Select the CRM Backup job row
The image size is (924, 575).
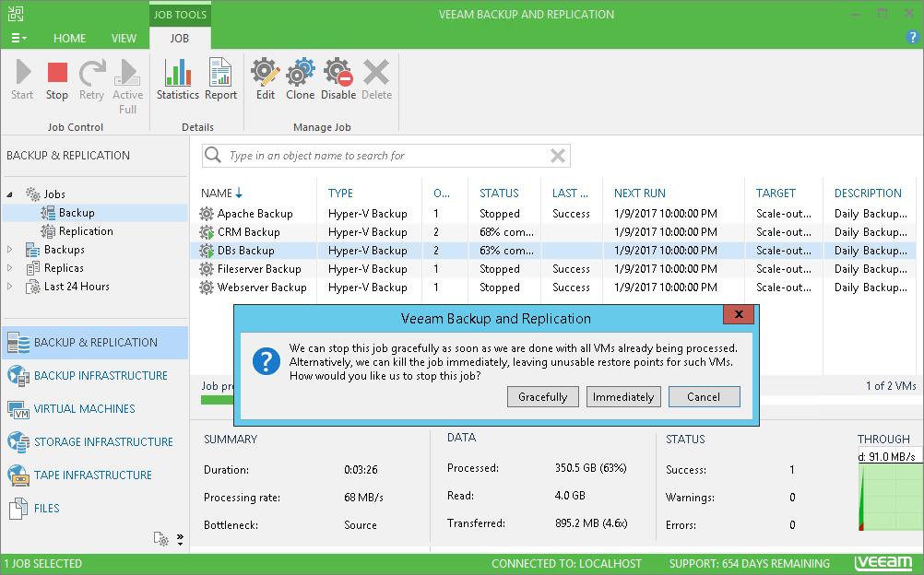tap(553, 232)
